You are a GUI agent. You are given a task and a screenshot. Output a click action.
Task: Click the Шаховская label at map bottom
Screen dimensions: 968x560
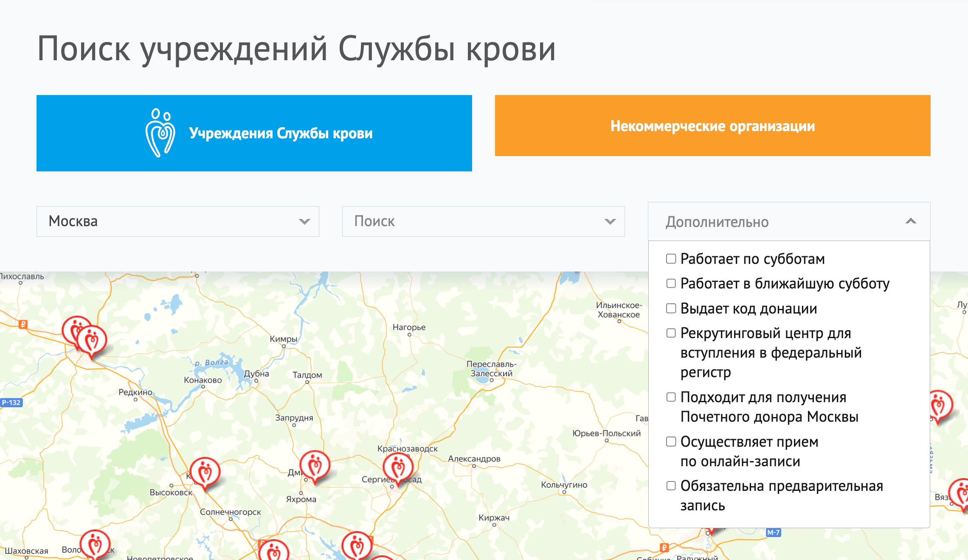pyautogui.click(x=26, y=551)
